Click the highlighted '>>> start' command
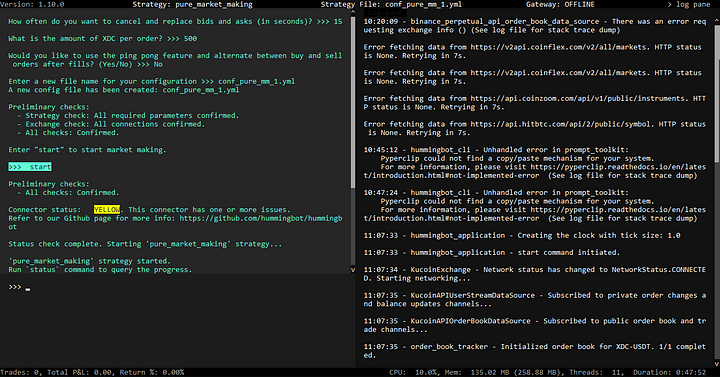 pyautogui.click(x=30, y=167)
